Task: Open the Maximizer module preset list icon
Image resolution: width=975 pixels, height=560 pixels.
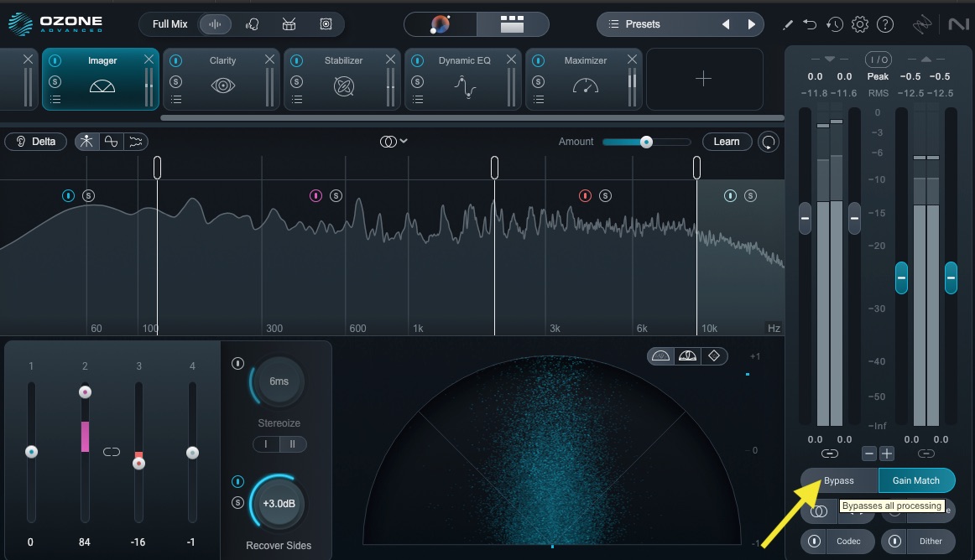Action: (x=538, y=100)
